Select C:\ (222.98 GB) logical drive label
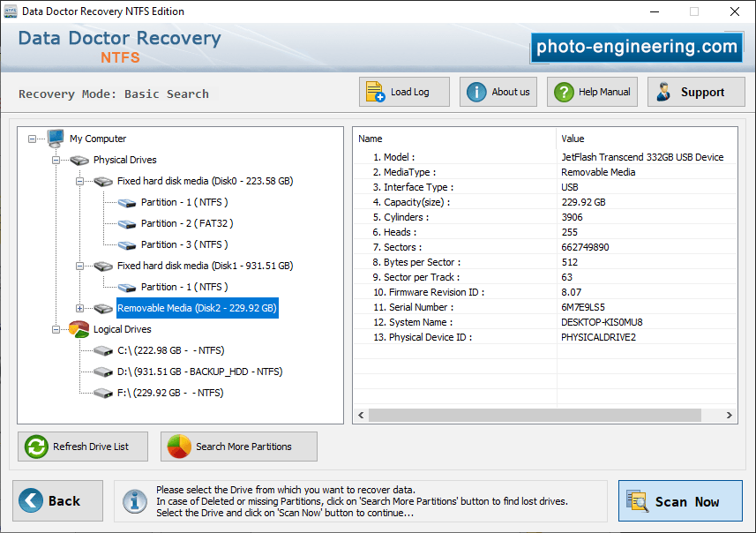Screen dimensions: 756x533 (x=170, y=350)
